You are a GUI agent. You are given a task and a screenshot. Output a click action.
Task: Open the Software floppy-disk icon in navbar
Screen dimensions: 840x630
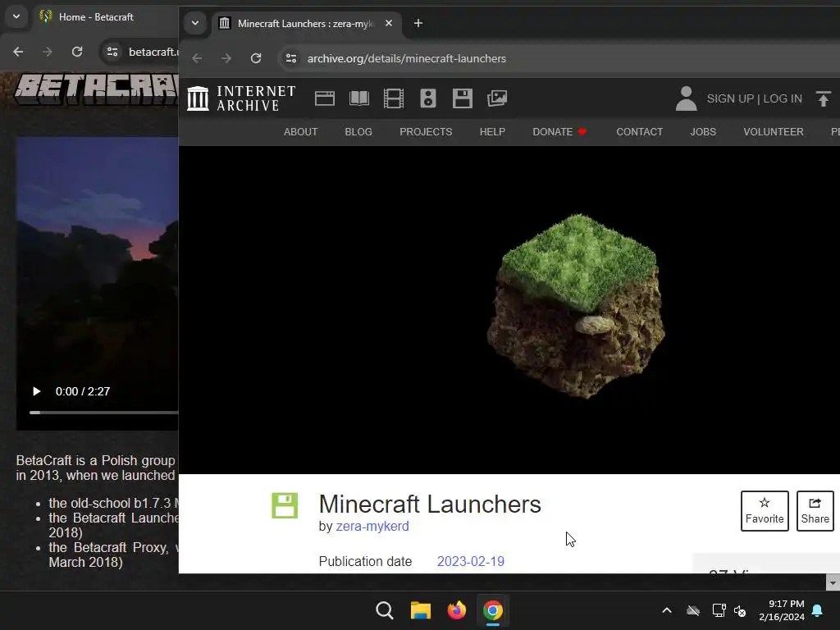click(463, 98)
